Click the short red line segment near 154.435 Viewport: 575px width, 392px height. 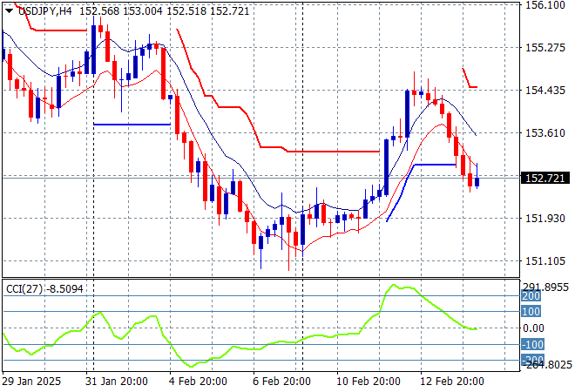click(470, 86)
